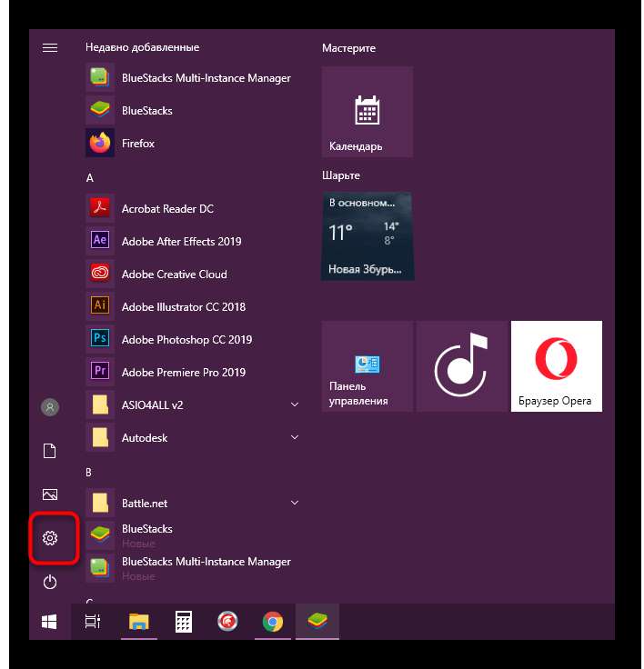Open Settings via the gear icon

(x=50, y=538)
